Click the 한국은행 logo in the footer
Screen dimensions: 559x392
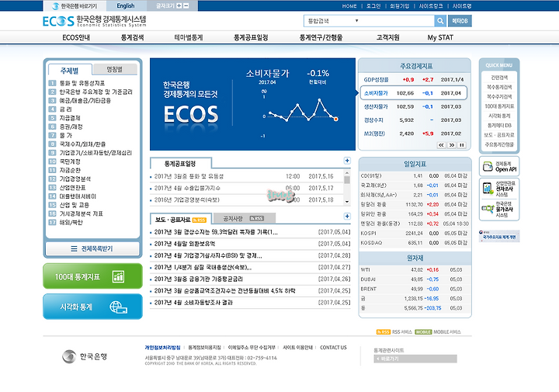[85, 356]
